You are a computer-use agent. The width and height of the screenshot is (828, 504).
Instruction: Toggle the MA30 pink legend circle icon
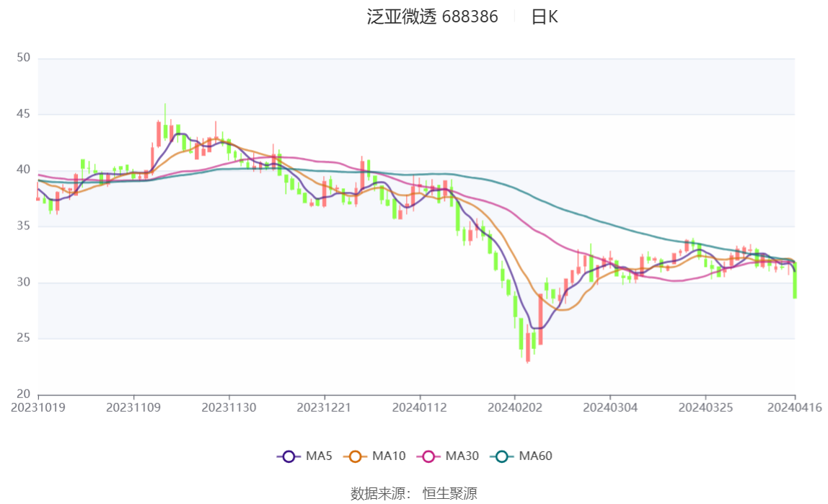coord(428,456)
